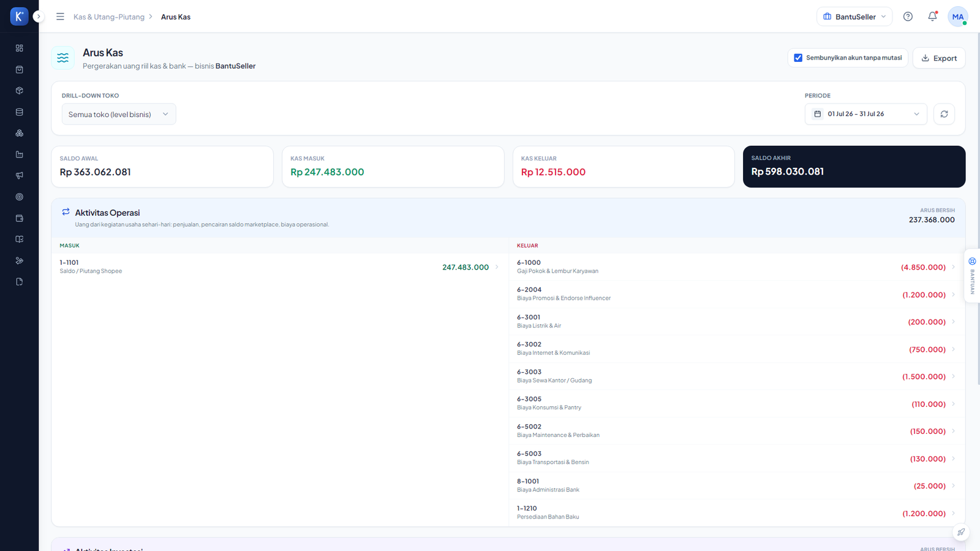Select the 6-3001 Biaya Listrik & Air row
Screen dimensions: 980x551
click(x=737, y=322)
